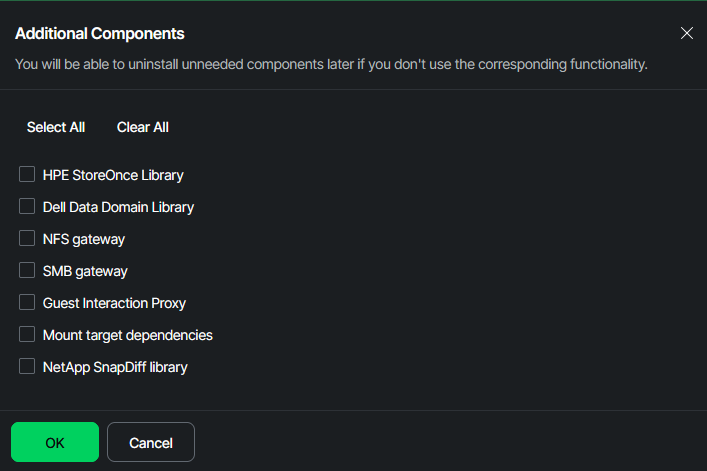
Task: Click the 'HPE StoreOnce Library' label text
Action: (113, 175)
